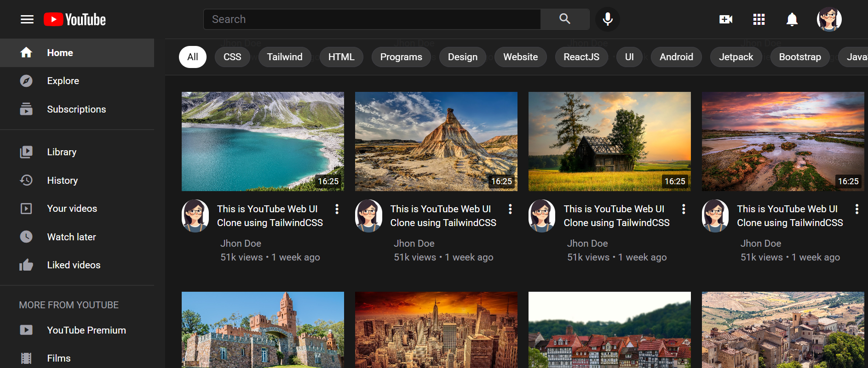
Task: Open the hamburger guide menu
Action: (x=27, y=19)
